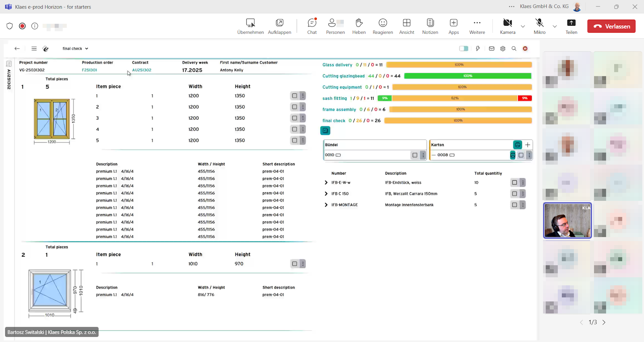The height and width of the screenshot is (342, 644).
Task: Expand the IFB-MONTAGE row
Action: tap(326, 205)
